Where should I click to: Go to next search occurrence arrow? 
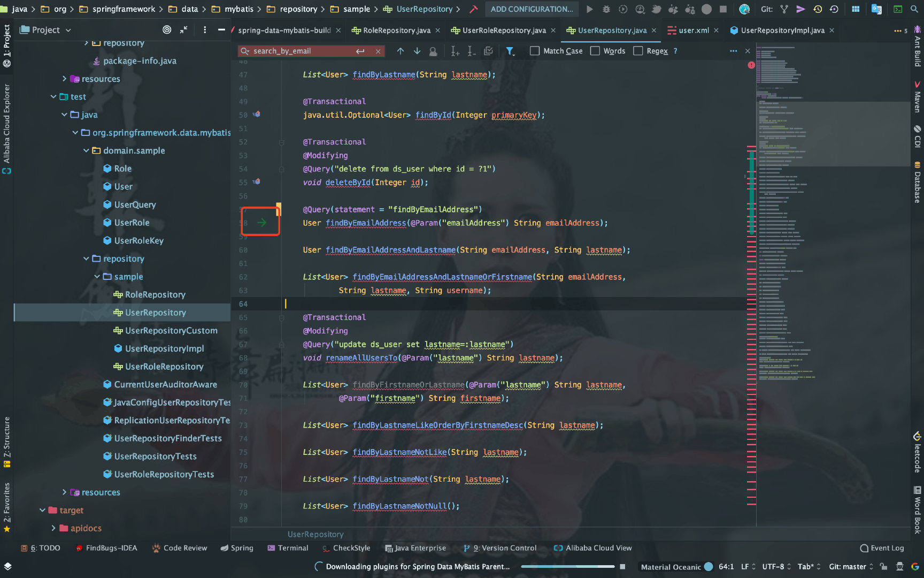[x=417, y=51]
